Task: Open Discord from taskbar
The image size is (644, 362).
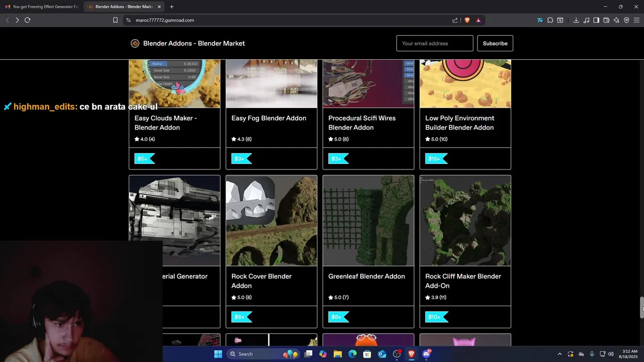Action: click(426, 354)
